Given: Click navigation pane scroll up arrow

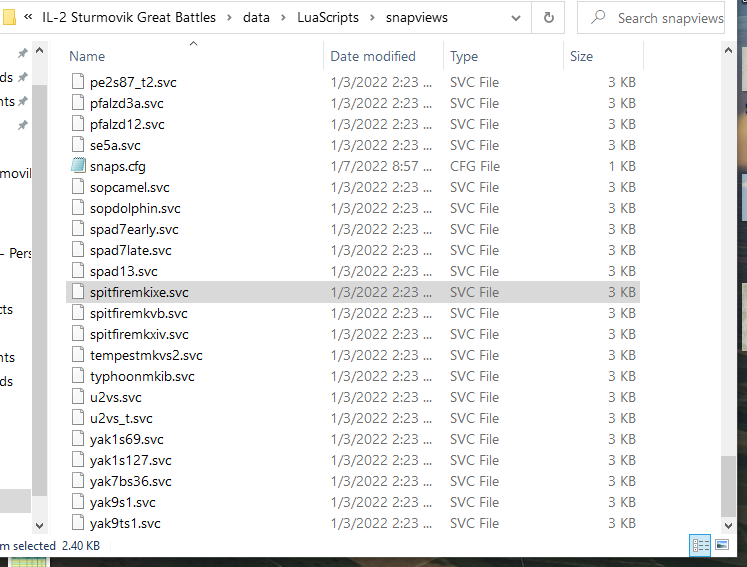Looking at the screenshot, I should click(x=40, y=50).
